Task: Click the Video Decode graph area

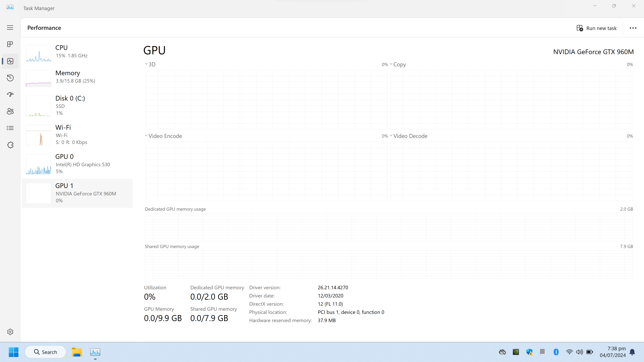Action: pyautogui.click(x=511, y=171)
